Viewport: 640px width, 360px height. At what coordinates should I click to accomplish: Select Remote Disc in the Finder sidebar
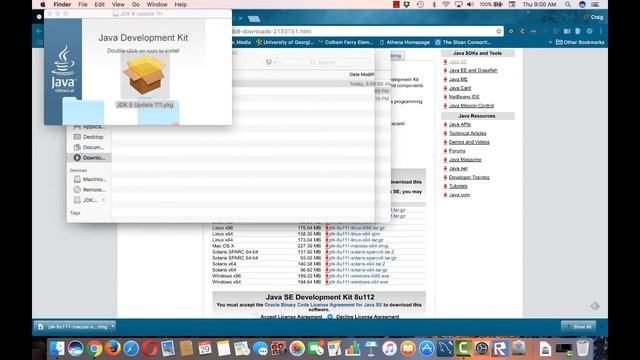[89, 190]
